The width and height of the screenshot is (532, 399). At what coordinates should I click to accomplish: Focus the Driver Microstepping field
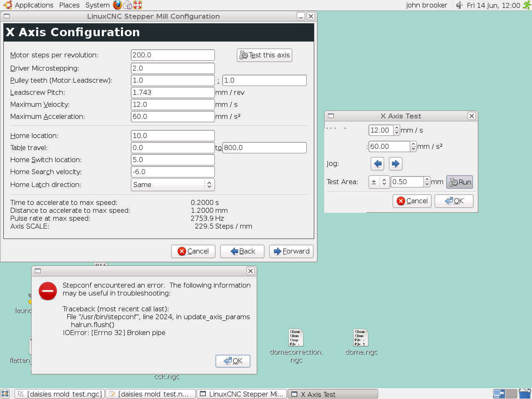pyautogui.click(x=173, y=68)
